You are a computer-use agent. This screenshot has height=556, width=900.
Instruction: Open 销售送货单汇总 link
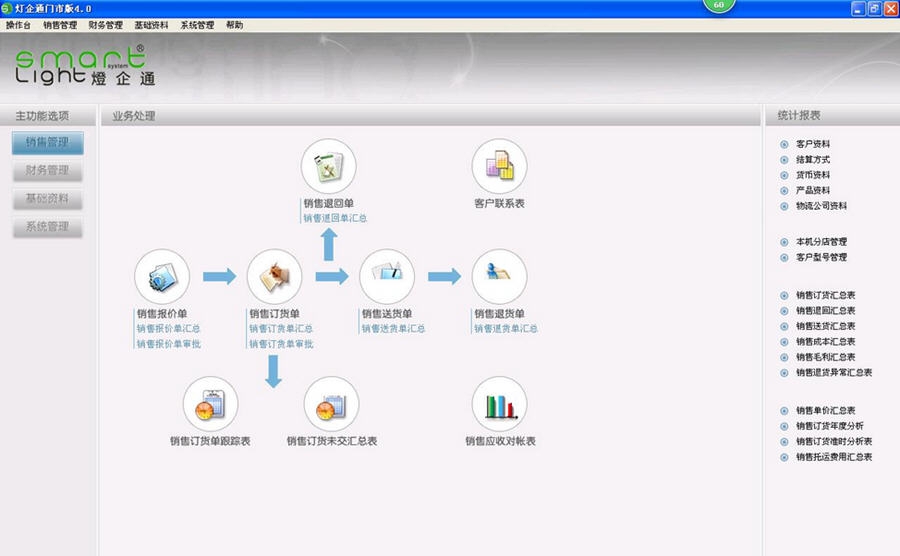[x=393, y=329]
